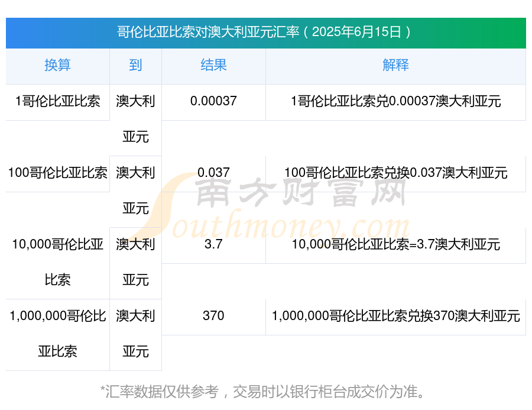The image size is (532, 410).
Task: Click the cell 100哥伦比亚比索
Action: coord(58,173)
